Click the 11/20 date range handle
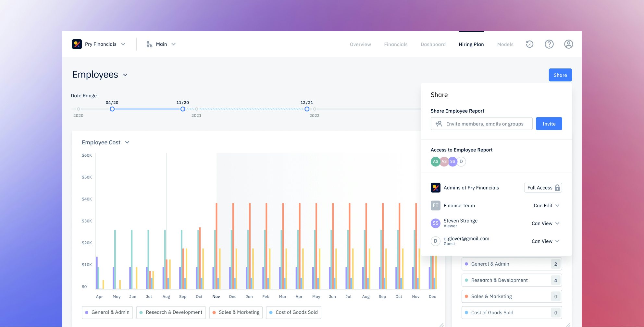The height and width of the screenshot is (327, 644). pyautogui.click(x=183, y=109)
